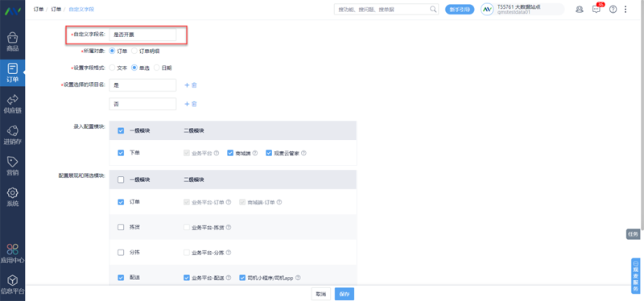This screenshot has height=301, width=644.
Task: Click the 新手引导 button
Action: click(x=460, y=9)
